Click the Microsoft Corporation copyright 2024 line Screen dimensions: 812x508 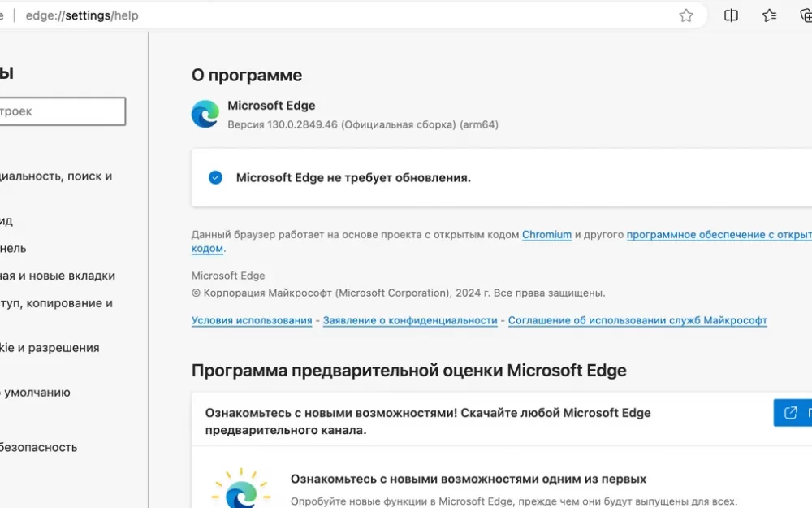pyautogui.click(x=398, y=293)
